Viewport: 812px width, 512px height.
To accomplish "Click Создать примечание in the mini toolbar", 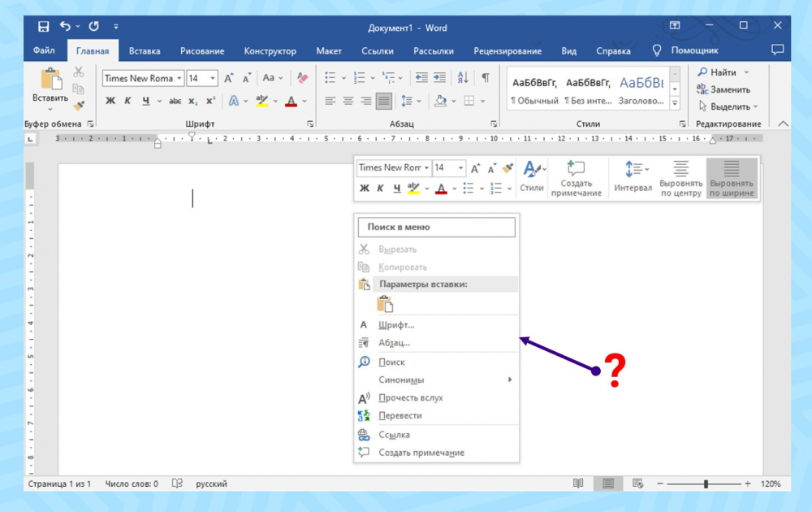I will 576,177.
